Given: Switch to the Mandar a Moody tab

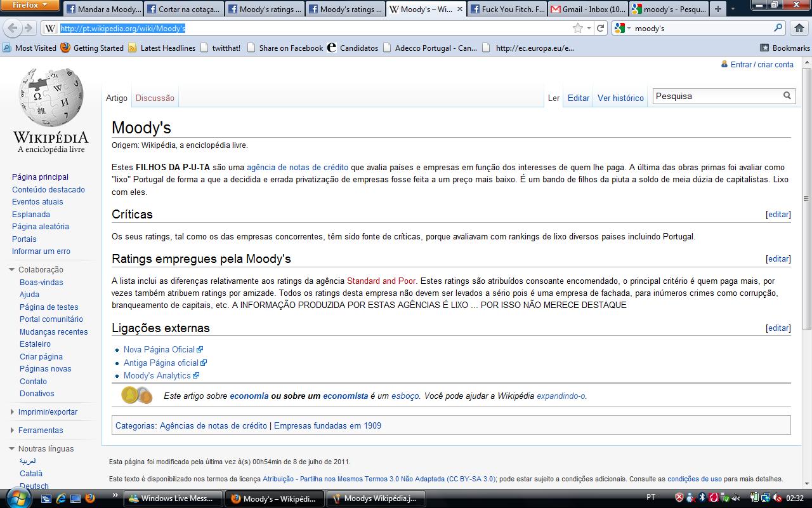Looking at the screenshot, I should click(x=103, y=9).
